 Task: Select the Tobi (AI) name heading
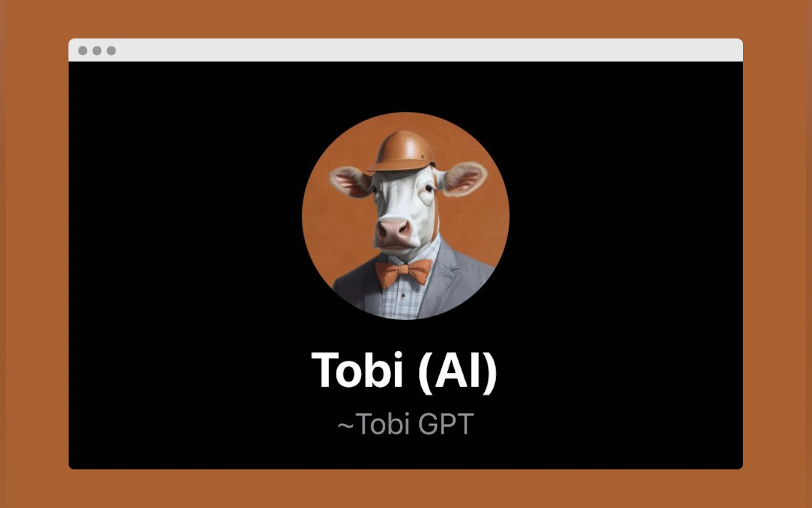click(x=404, y=372)
